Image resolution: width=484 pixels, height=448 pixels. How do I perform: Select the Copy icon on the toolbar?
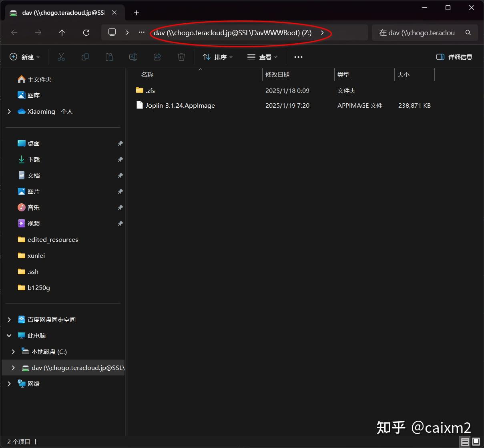85,57
